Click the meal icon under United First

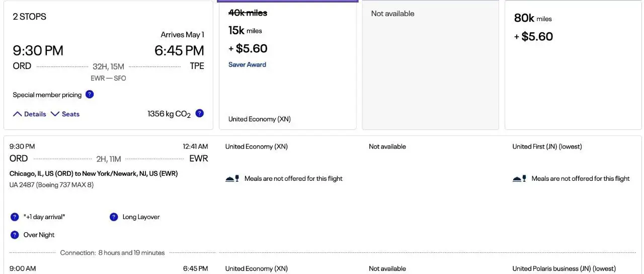[x=519, y=179]
